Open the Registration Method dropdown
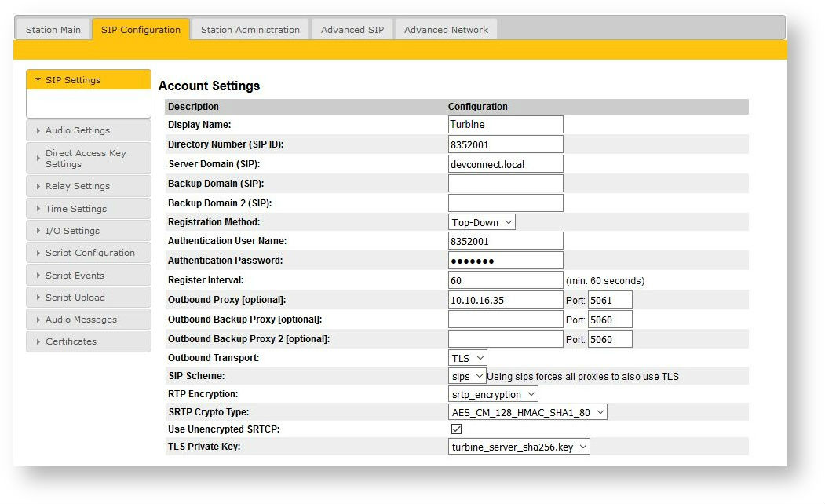The image size is (825, 504). [482, 222]
